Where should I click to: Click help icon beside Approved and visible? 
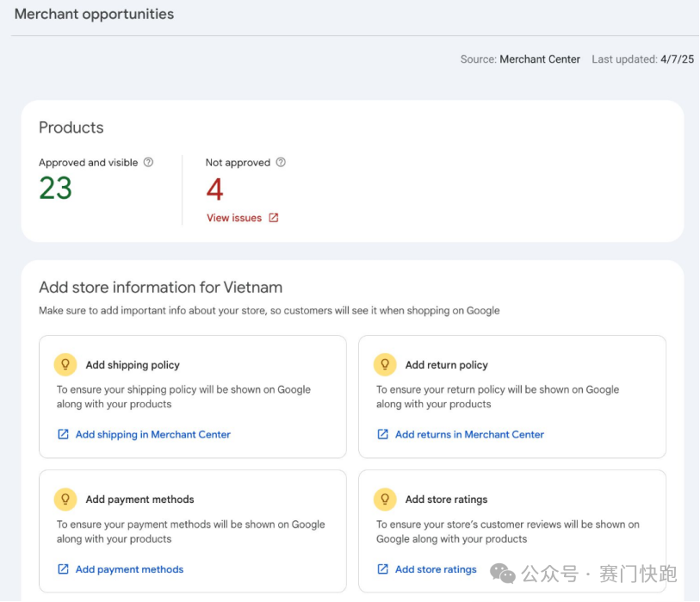[148, 162]
